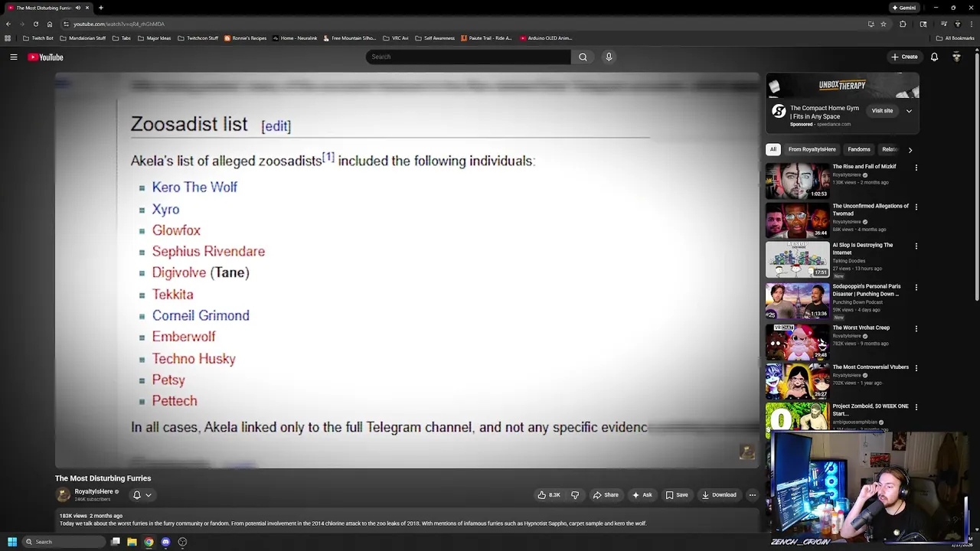
Task: Open the YouTube guide hamburger menu
Action: click(14, 57)
